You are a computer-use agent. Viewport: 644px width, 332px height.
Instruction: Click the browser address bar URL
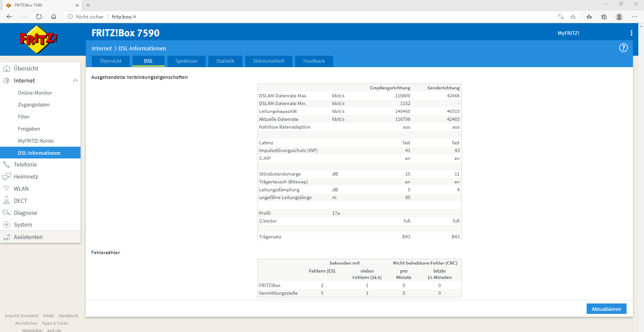point(124,16)
